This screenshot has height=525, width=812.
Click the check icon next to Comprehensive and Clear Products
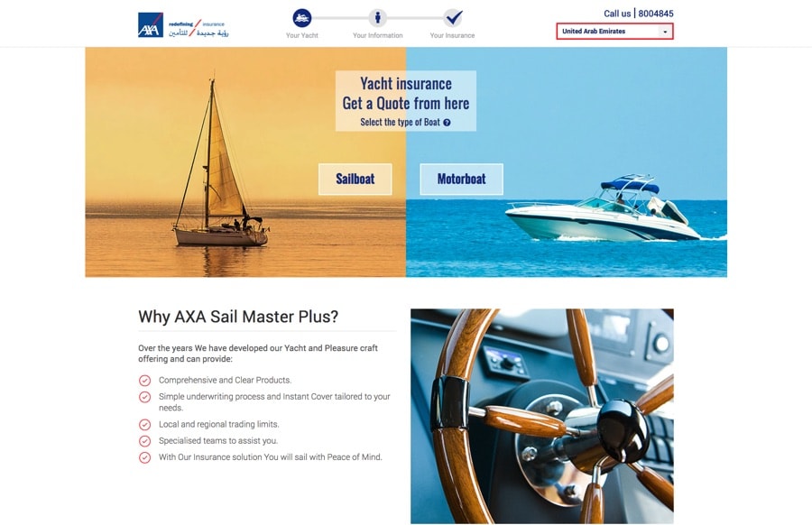point(145,381)
